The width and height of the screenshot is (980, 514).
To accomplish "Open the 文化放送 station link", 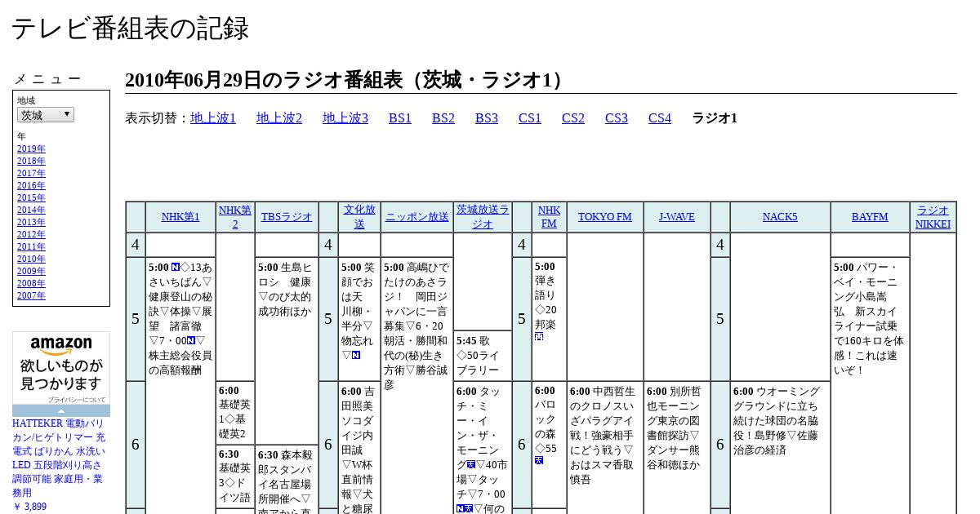I will [x=359, y=217].
